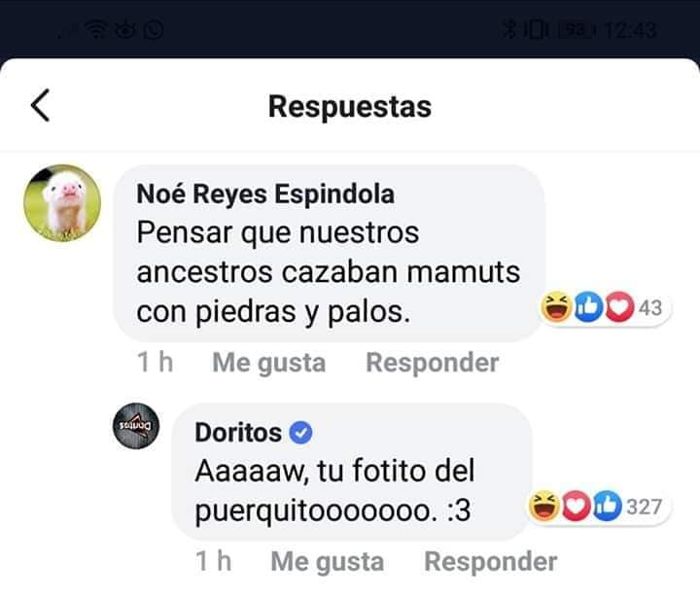
Task: Tap the heart reaction on Doritos reply
Action: [x=576, y=506]
